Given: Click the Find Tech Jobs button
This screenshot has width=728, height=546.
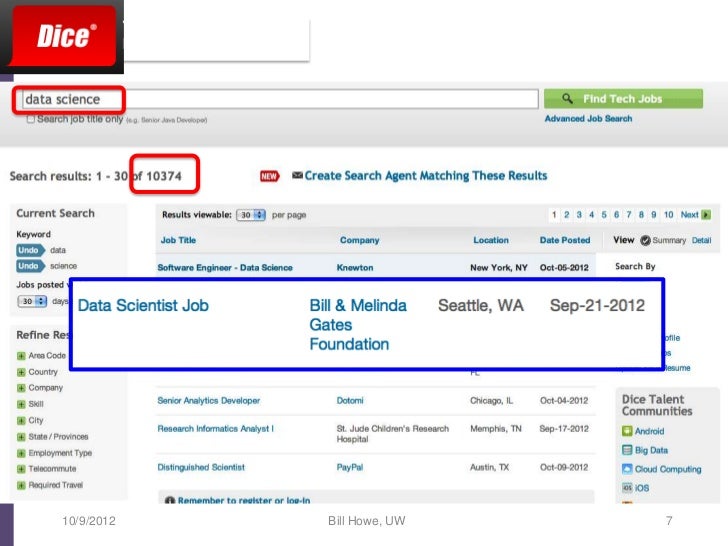Looking at the screenshot, I should (623, 99).
